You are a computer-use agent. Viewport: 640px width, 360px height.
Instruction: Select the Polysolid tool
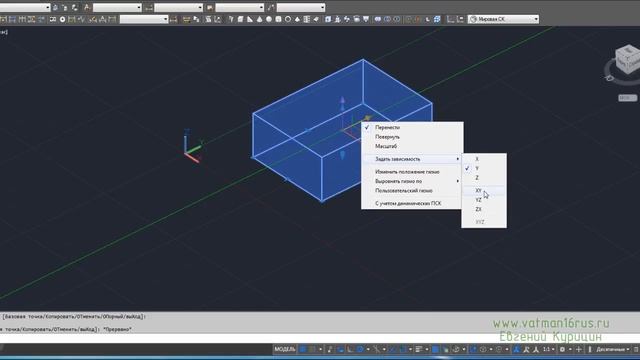pyautogui.click(x=231, y=19)
